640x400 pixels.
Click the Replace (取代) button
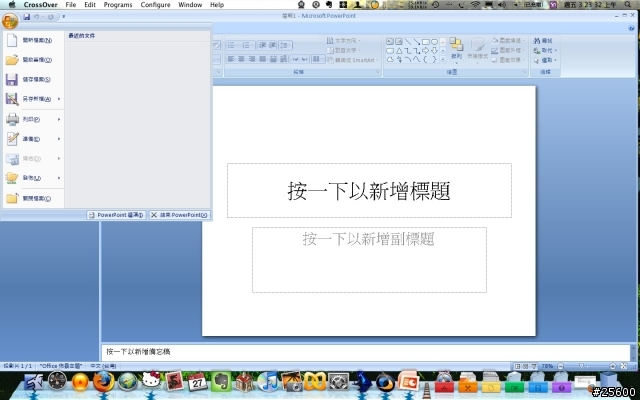coord(545,50)
